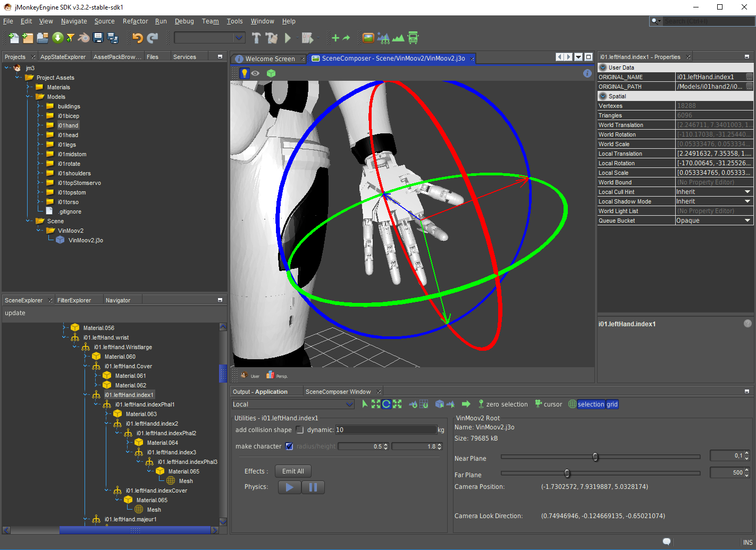Click the green right arrow SceneComposer icon
Image resolution: width=756 pixels, height=550 pixels.
pos(466,404)
